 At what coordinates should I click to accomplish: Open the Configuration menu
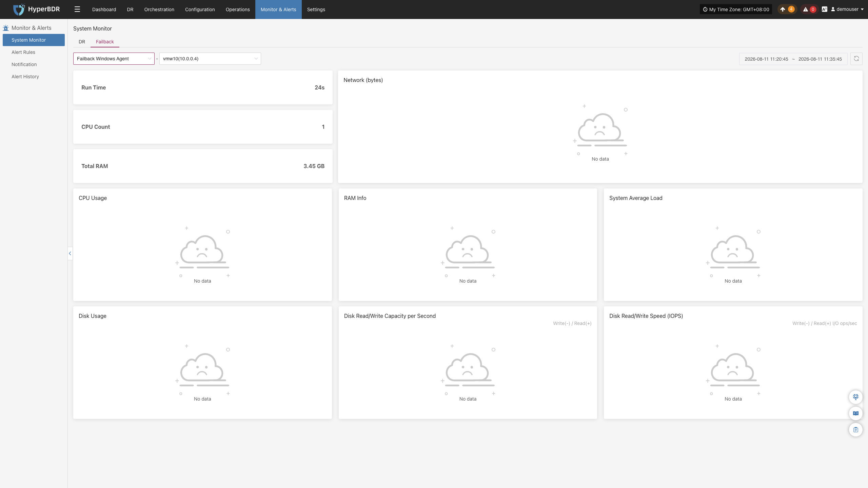[x=200, y=9]
